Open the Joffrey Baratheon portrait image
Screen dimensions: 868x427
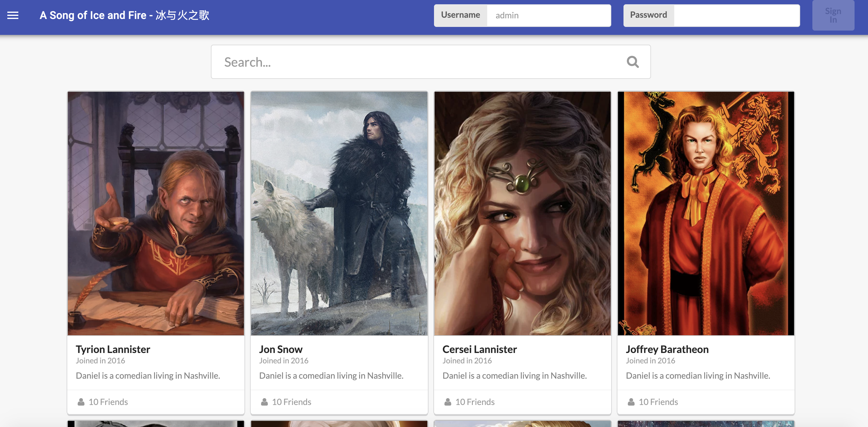point(706,213)
